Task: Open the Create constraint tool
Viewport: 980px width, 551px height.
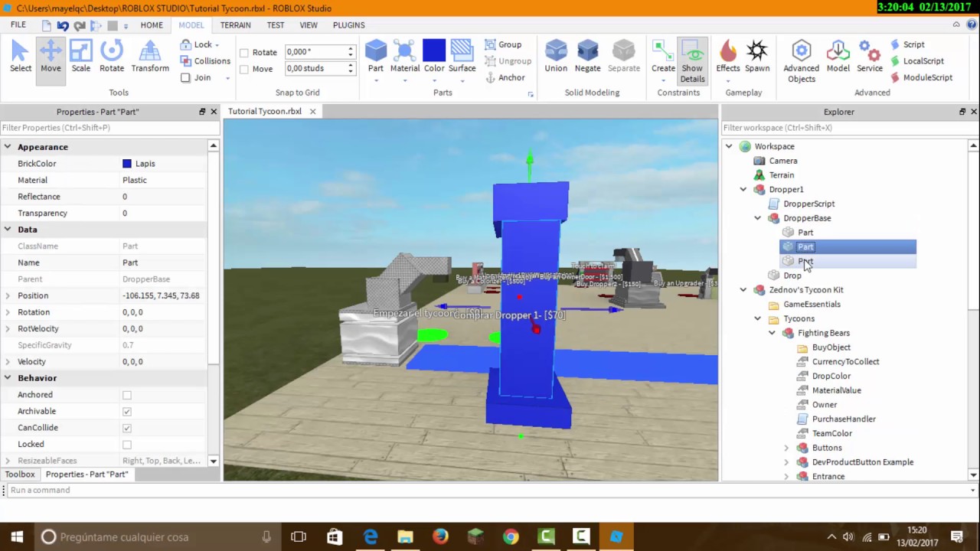Action: [x=663, y=57]
